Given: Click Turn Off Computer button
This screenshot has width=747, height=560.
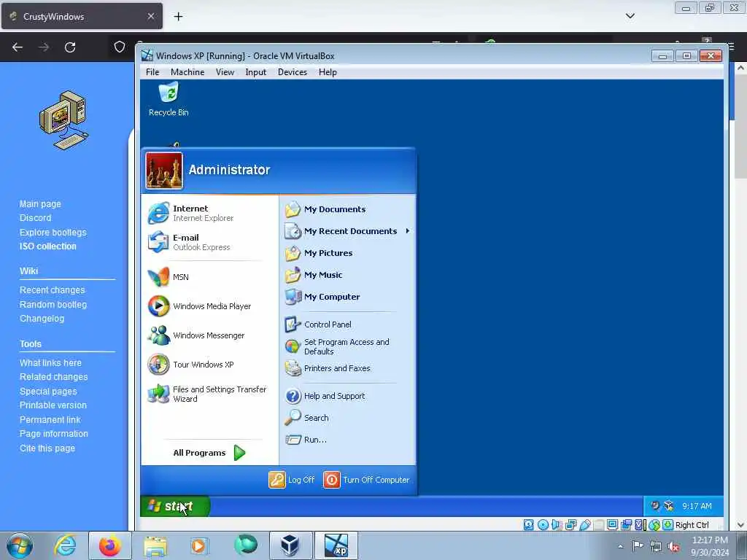Looking at the screenshot, I should 366,480.
